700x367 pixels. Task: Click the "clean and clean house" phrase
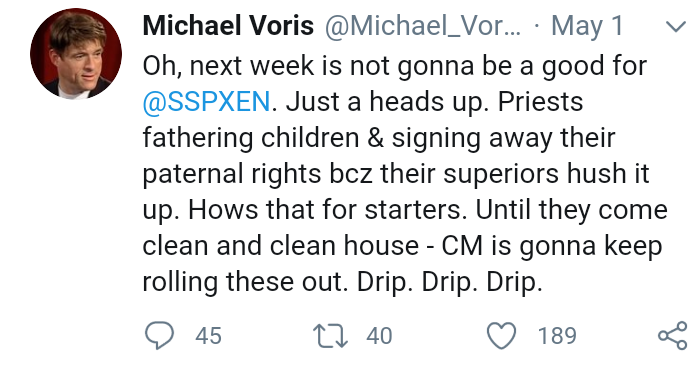click(x=281, y=246)
